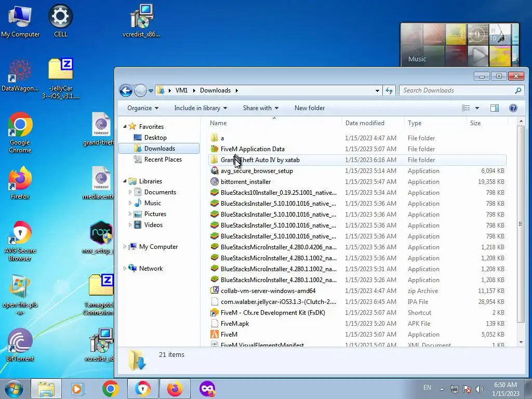Open recent pages dropdown beside forward arrow

[151, 90]
